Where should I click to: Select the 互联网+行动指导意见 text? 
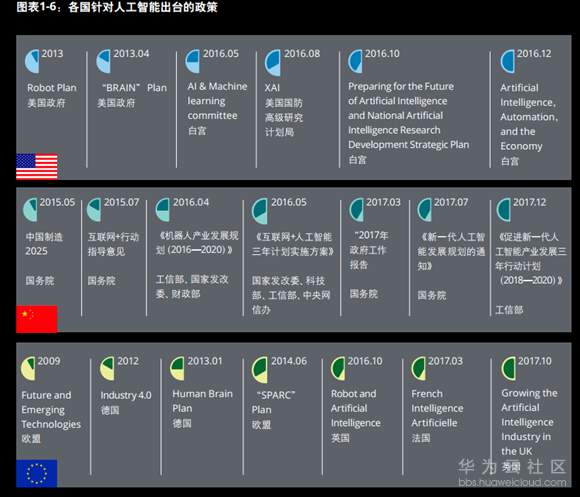(x=113, y=244)
